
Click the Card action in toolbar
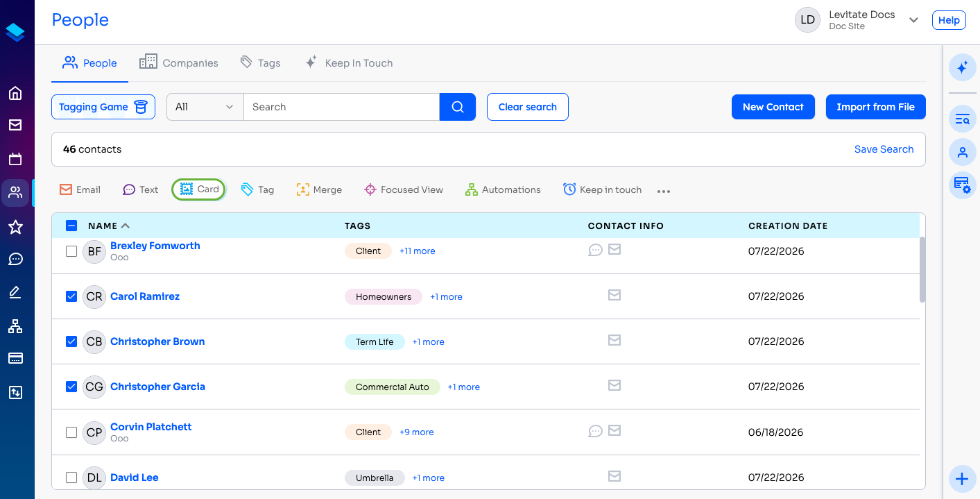point(199,189)
